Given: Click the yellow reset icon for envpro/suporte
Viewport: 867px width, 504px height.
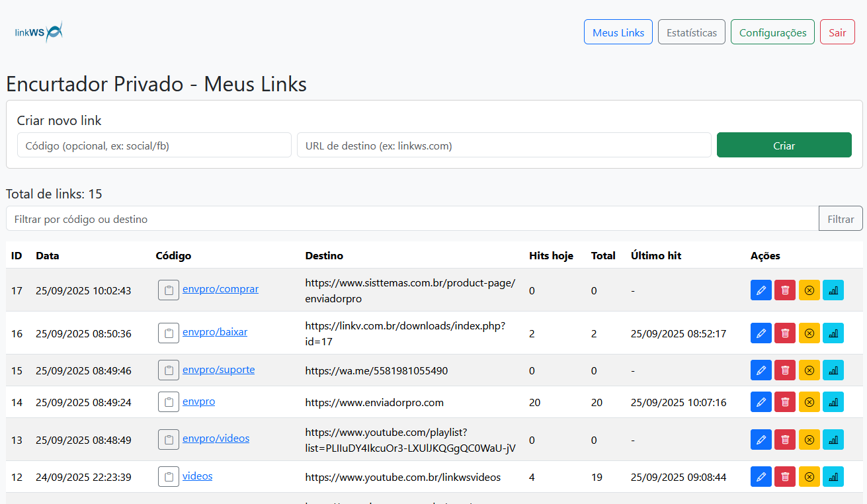Looking at the screenshot, I should [x=809, y=370].
